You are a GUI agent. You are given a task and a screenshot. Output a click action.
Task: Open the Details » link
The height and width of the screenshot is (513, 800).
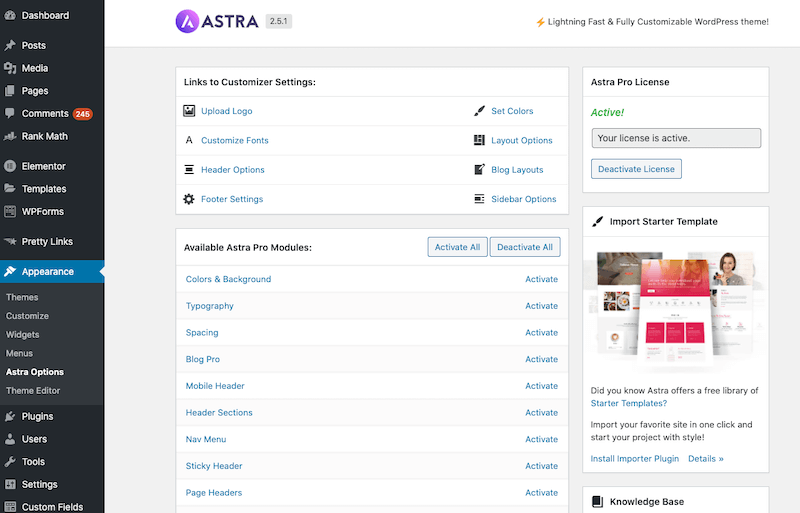(x=706, y=458)
